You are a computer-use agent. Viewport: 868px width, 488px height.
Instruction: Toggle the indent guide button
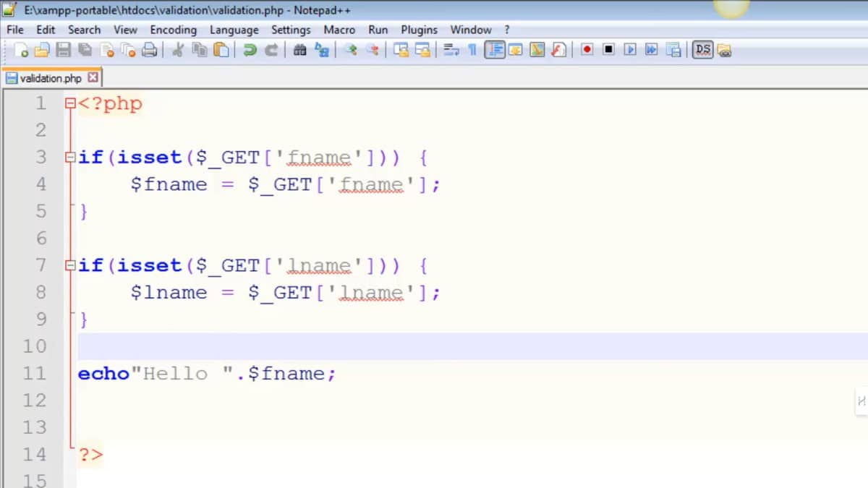tap(495, 50)
